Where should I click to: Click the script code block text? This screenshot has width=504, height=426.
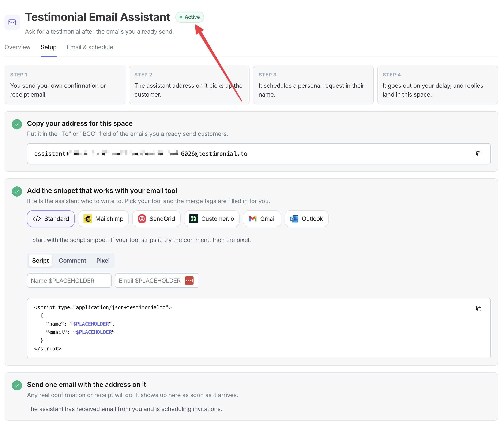(103, 328)
